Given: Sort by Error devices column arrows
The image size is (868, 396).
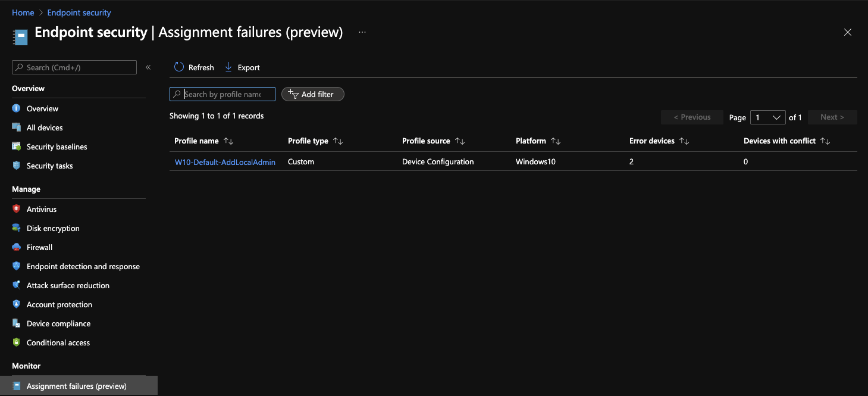Looking at the screenshot, I should click(x=684, y=141).
